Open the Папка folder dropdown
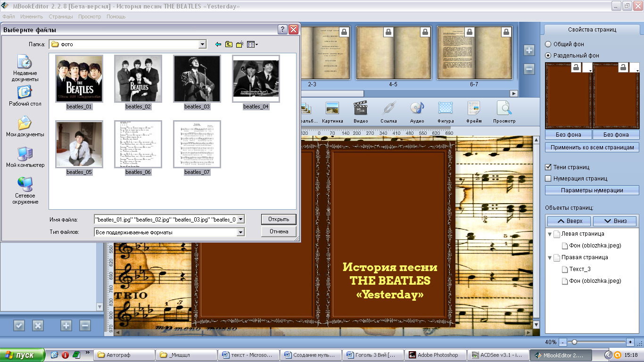 [203, 44]
